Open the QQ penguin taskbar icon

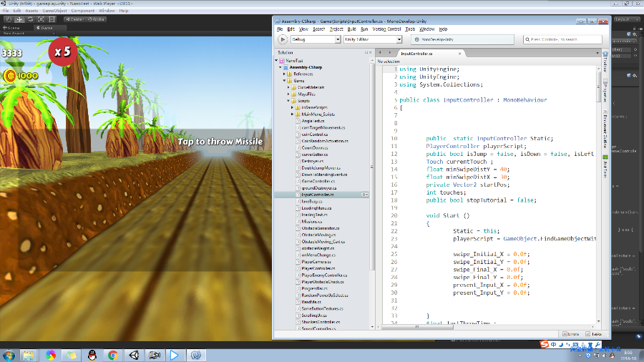pos(92,355)
